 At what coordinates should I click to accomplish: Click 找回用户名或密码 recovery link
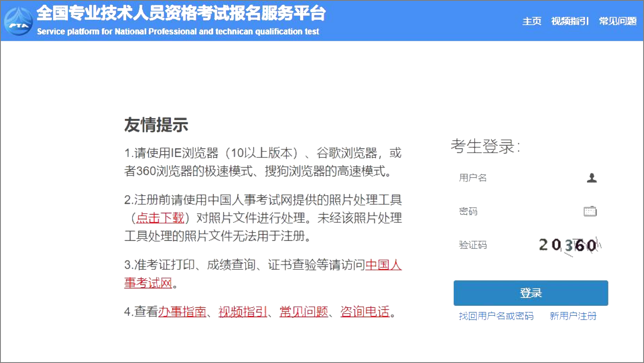click(x=496, y=316)
